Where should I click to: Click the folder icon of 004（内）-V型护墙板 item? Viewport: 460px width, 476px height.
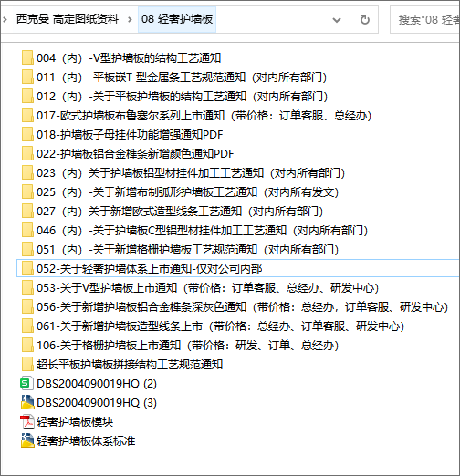pyautogui.click(x=27, y=57)
